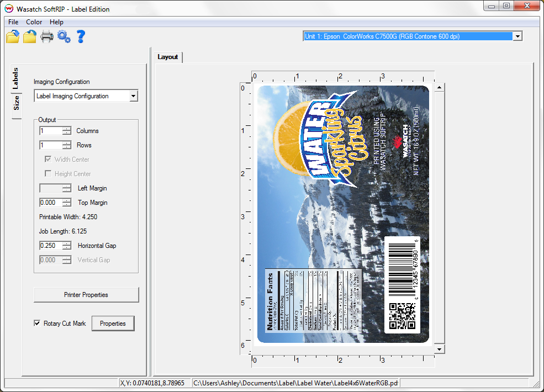Open the printer unit selection dropdown
544x392 pixels.
pyautogui.click(x=517, y=36)
